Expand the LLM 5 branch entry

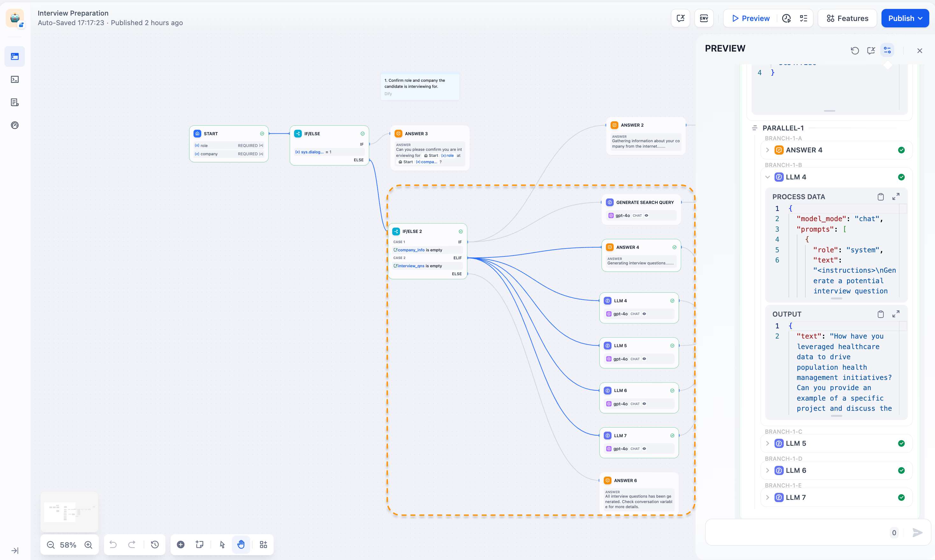(x=767, y=444)
